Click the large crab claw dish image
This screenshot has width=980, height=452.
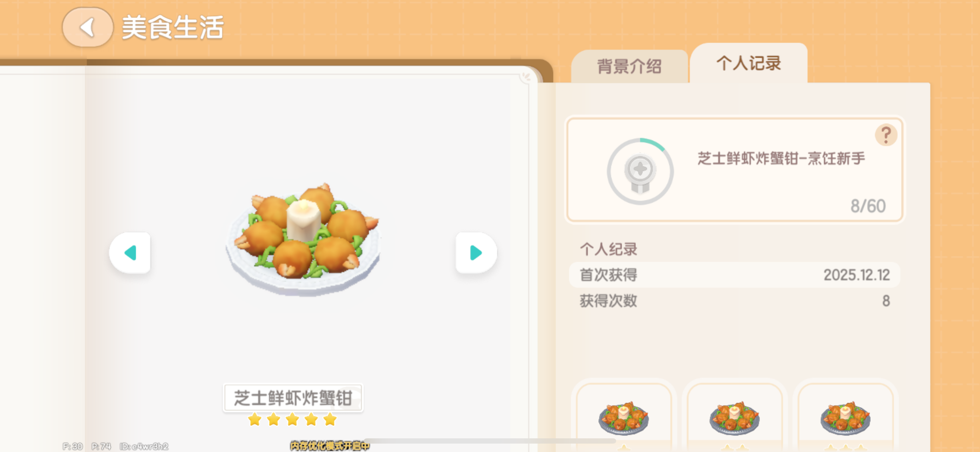tap(303, 239)
